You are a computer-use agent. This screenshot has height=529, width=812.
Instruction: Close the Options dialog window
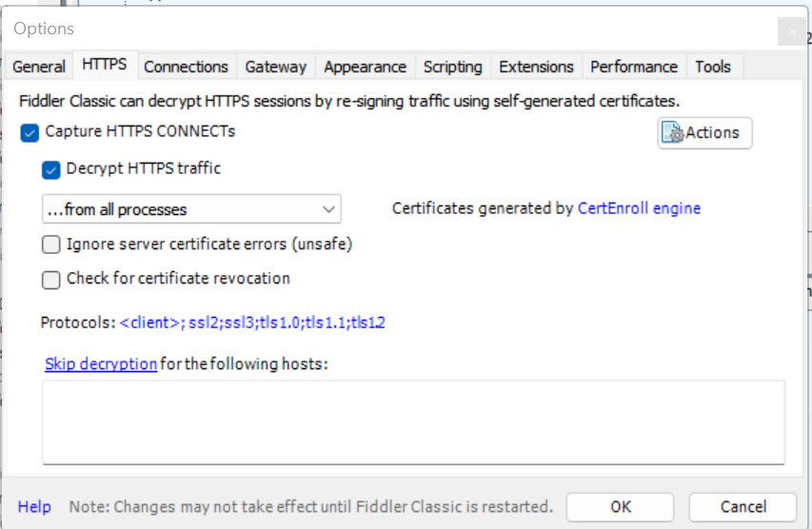tap(791, 30)
